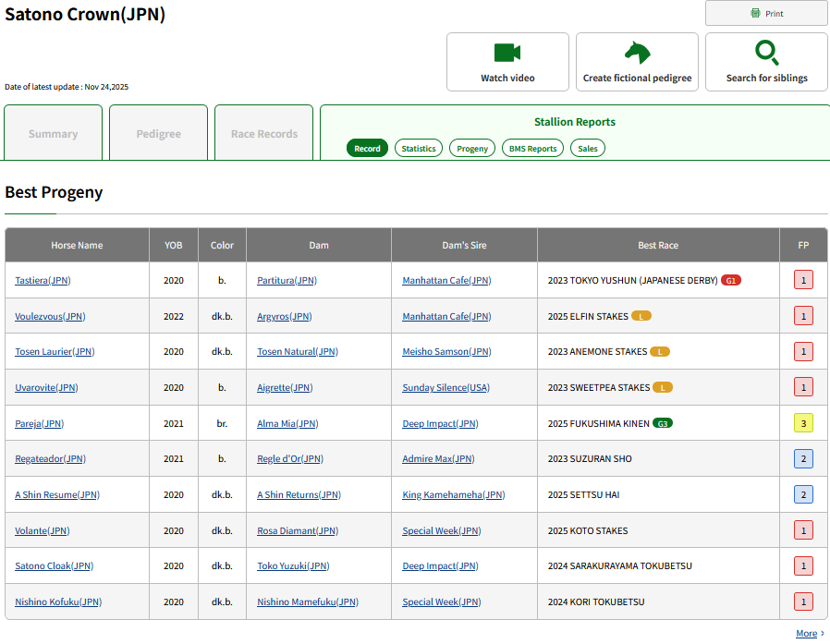Open dam Regle d'Or(JPN) link
This screenshot has height=644, width=830.
(290, 459)
